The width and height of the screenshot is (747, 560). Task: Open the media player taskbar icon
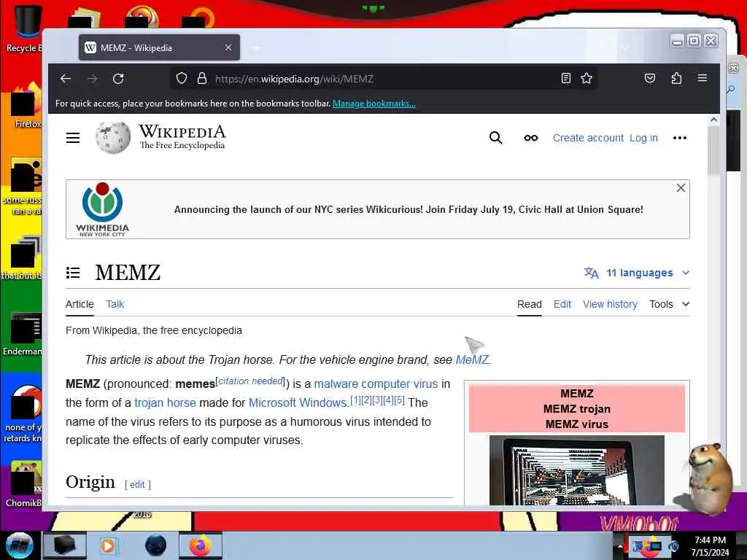(108, 545)
